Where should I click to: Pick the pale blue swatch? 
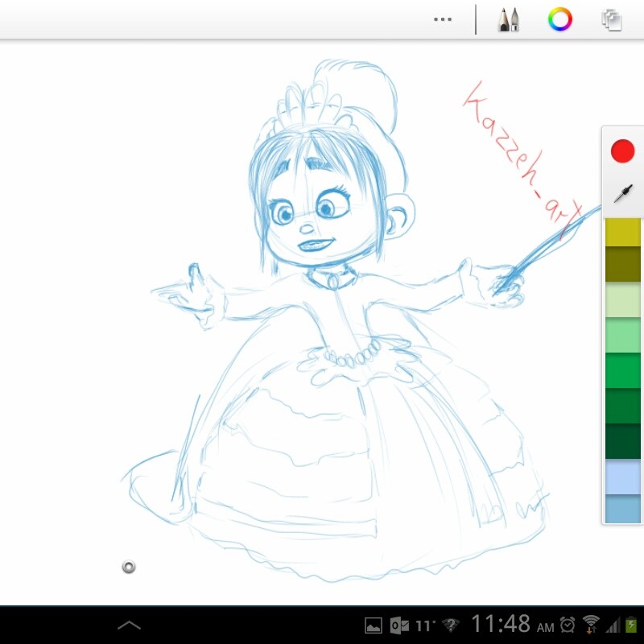point(623,476)
